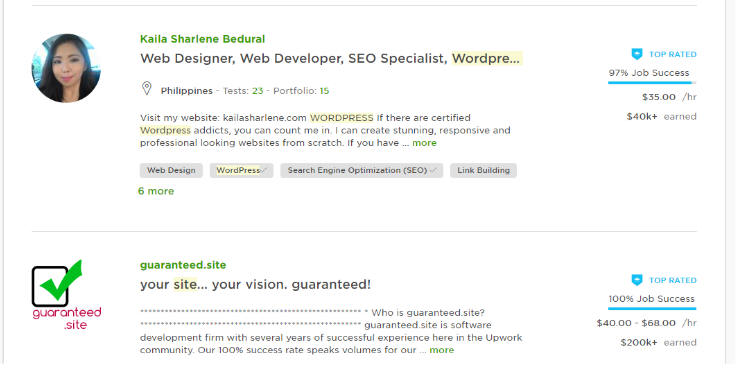737x379 pixels.
Task: Click the $35.00 /hr rate
Action: point(669,97)
